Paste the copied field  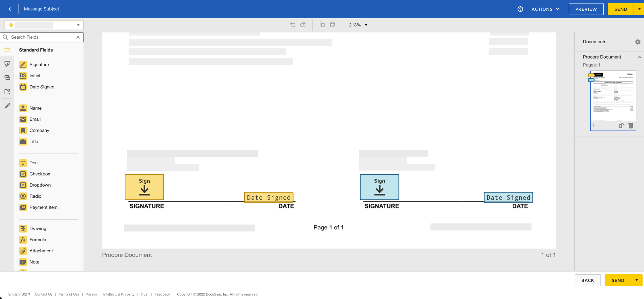pyautogui.click(x=333, y=25)
